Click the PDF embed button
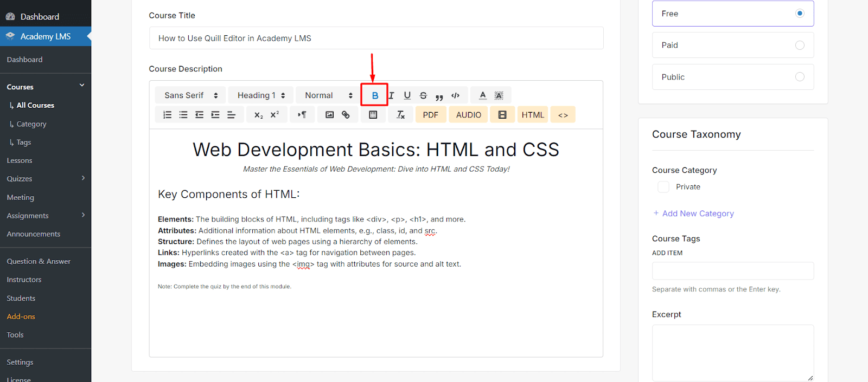 (x=430, y=115)
